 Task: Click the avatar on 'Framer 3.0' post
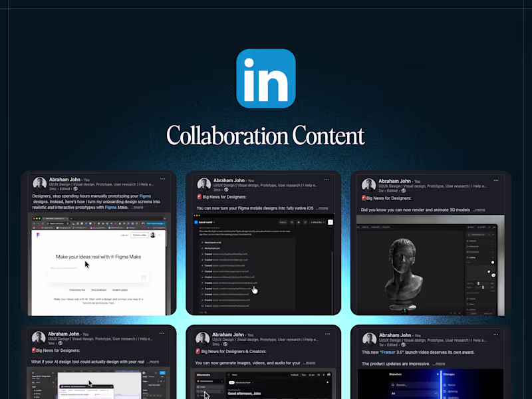(369, 339)
